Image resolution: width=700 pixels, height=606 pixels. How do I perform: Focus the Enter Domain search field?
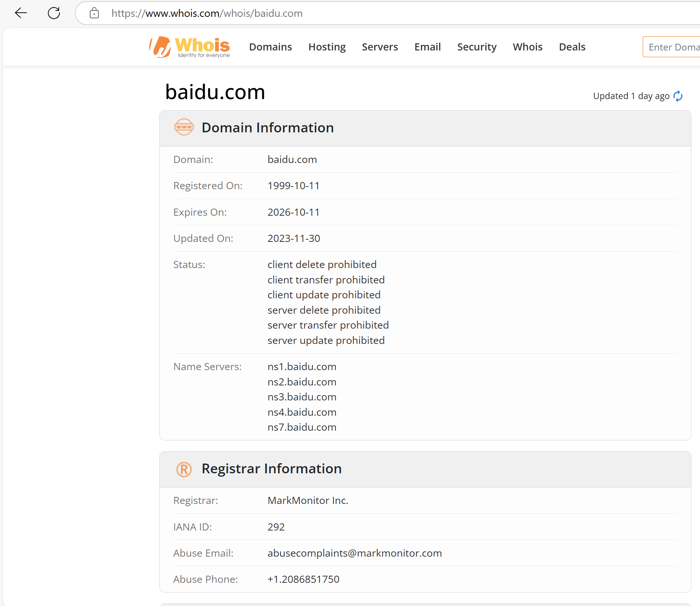[672, 47]
